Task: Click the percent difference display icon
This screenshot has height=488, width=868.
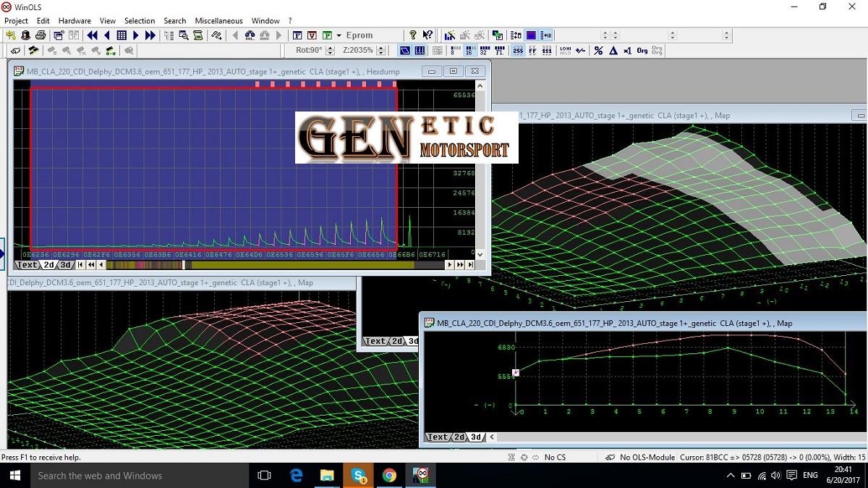Action: [x=598, y=51]
